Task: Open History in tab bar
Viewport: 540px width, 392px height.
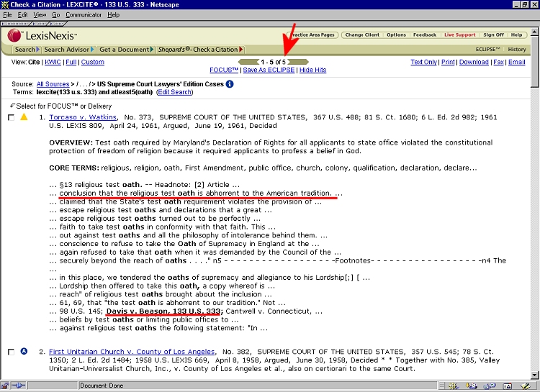Action: point(516,50)
